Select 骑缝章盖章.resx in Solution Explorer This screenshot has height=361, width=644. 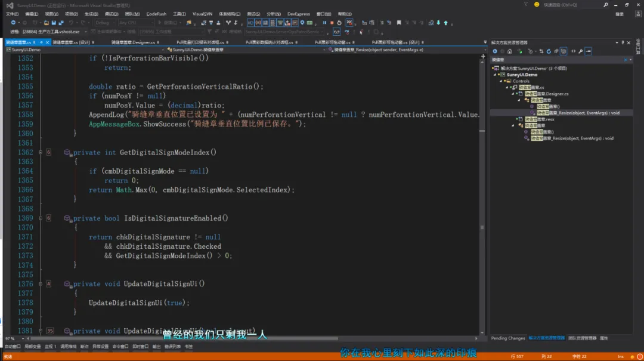[x=539, y=119]
